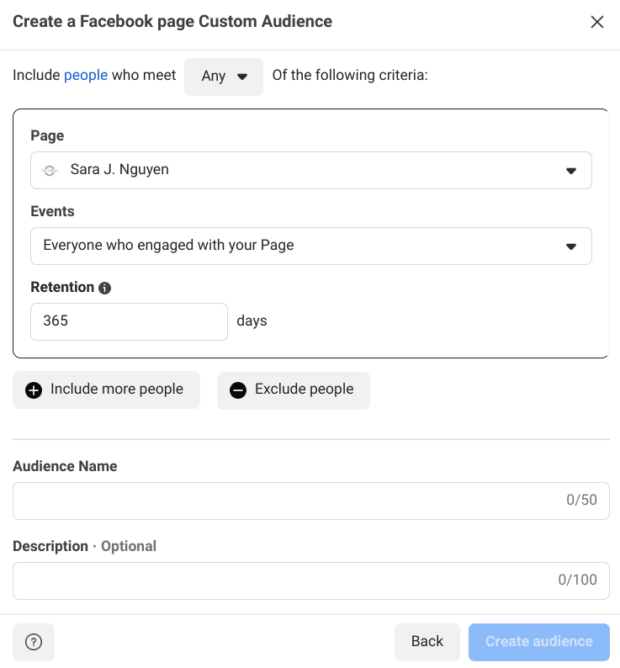Viewport: 620px width, 668px height.
Task: Open the Page dropdown showing Sara J. Nguyen
Action: (310, 170)
